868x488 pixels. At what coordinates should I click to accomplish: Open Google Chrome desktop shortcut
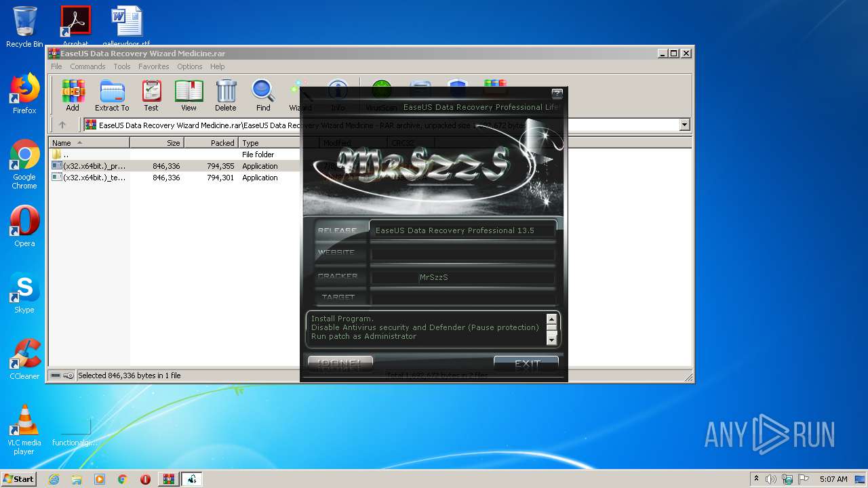coord(24,165)
